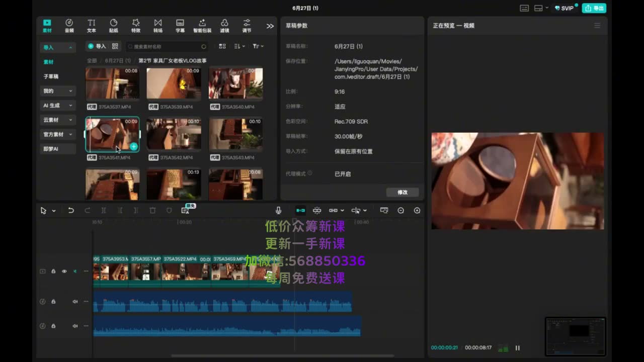Select 素材 in the import sidebar
644x362 pixels.
[x=48, y=62]
